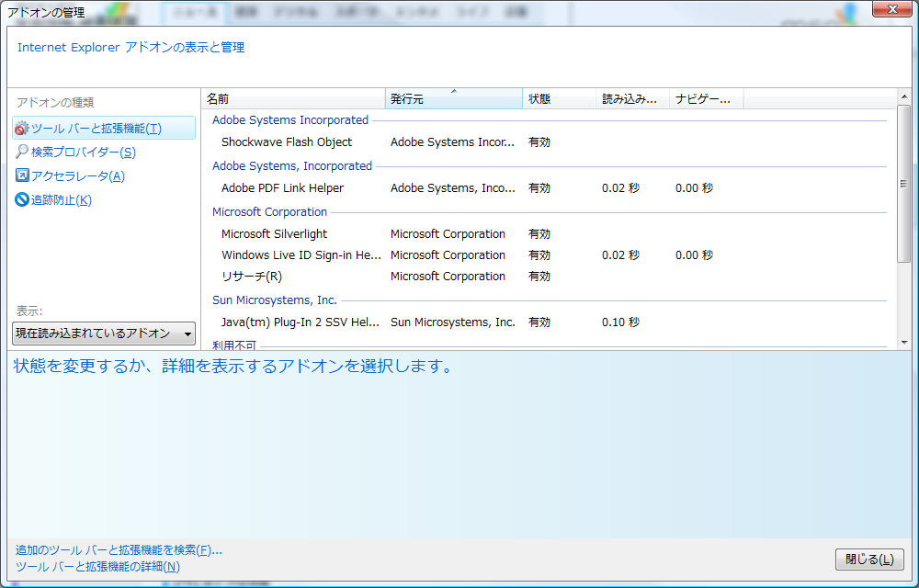
Task: Collapse the Adobe Systems, Incorporated group
Action: point(292,165)
